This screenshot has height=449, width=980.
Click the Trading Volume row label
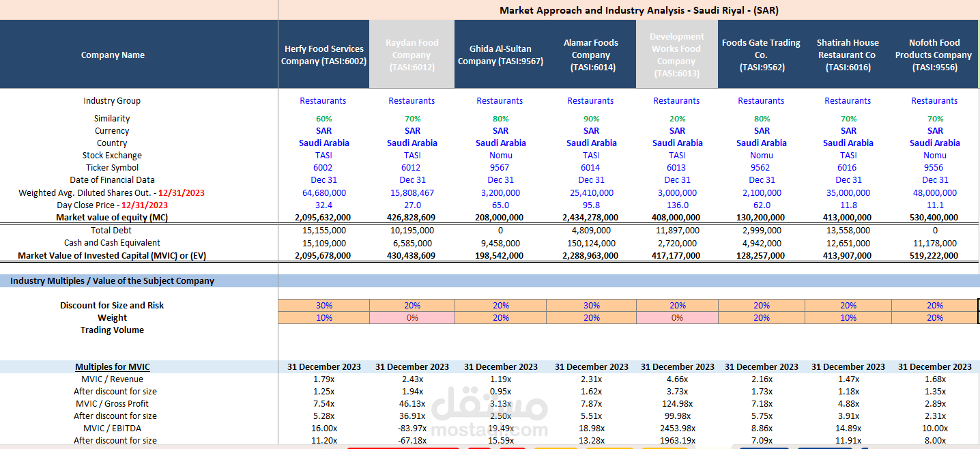tap(112, 330)
